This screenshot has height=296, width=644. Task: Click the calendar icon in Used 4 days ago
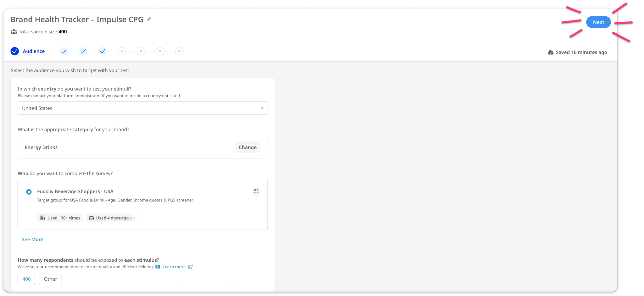pyautogui.click(x=92, y=218)
